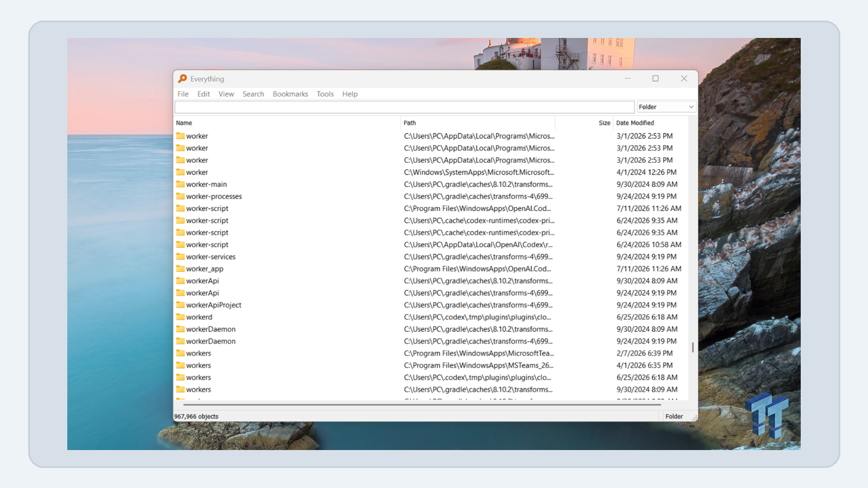Open the View menu
This screenshot has width=868, height=488.
point(226,94)
